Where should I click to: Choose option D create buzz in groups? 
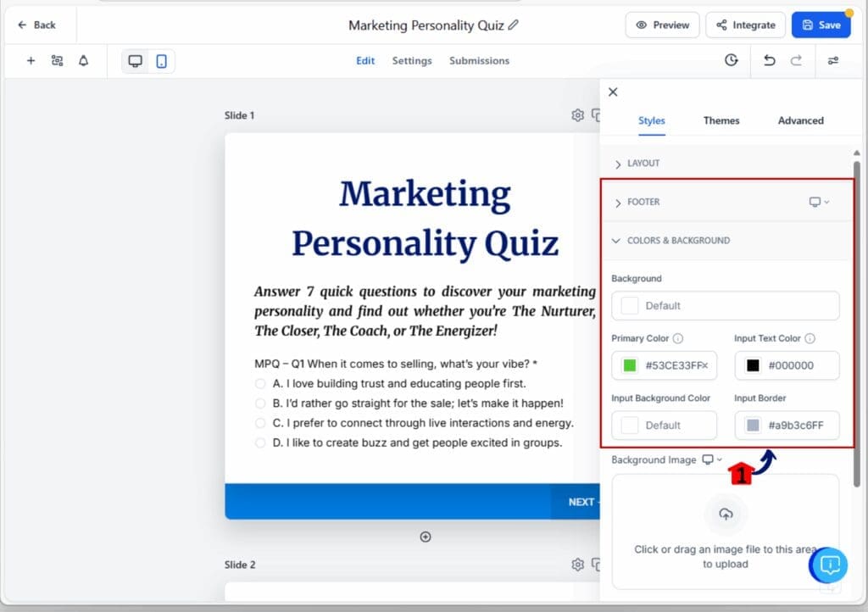[x=260, y=442]
